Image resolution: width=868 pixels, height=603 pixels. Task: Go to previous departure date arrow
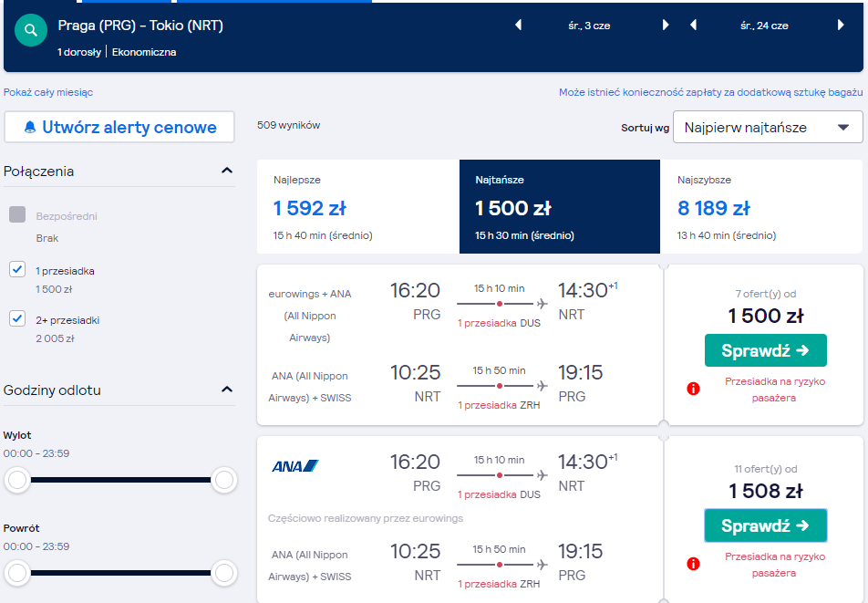click(518, 25)
